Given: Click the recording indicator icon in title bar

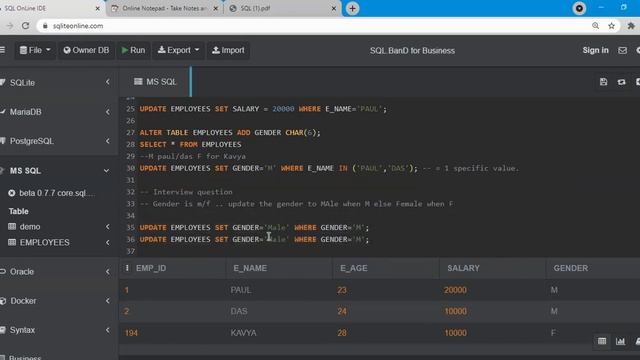Looking at the screenshot, I should 579,8.
